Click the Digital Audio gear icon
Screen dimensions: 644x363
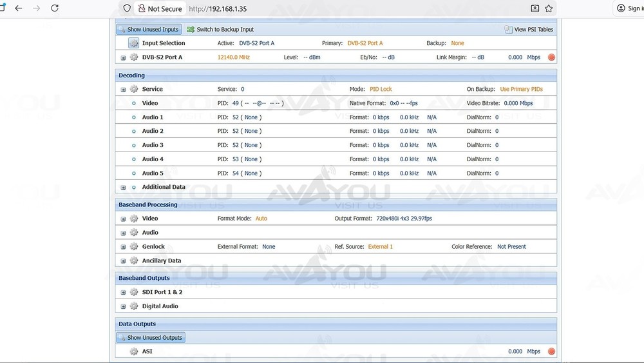[x=134, y=307]
